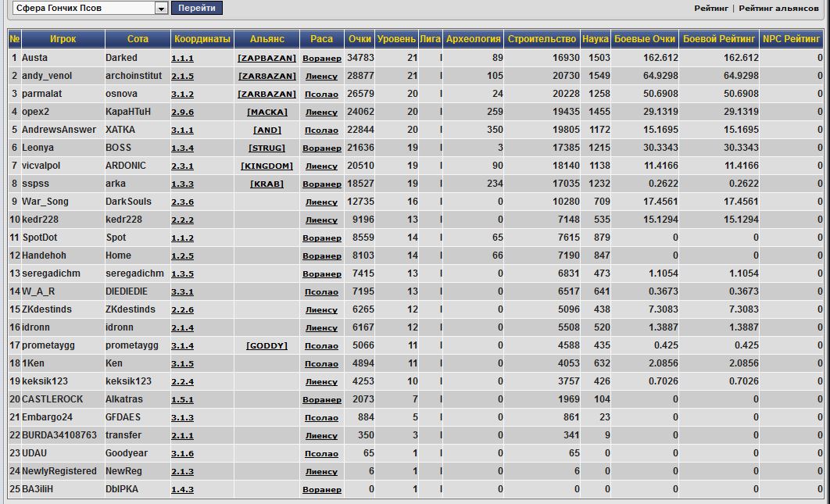Click the [KINGDOM] alliance link
The width and height of the screenshot is (830, 504).
[267, 166]
